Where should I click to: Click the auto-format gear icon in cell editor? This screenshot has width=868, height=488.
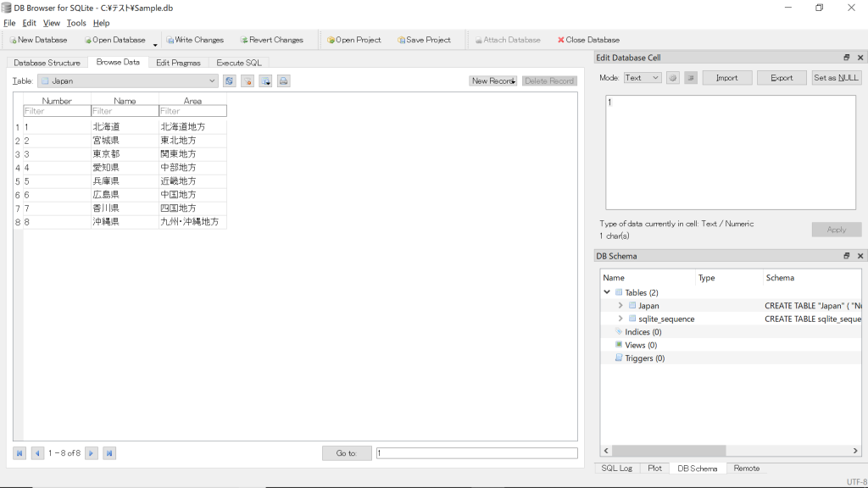672,78
